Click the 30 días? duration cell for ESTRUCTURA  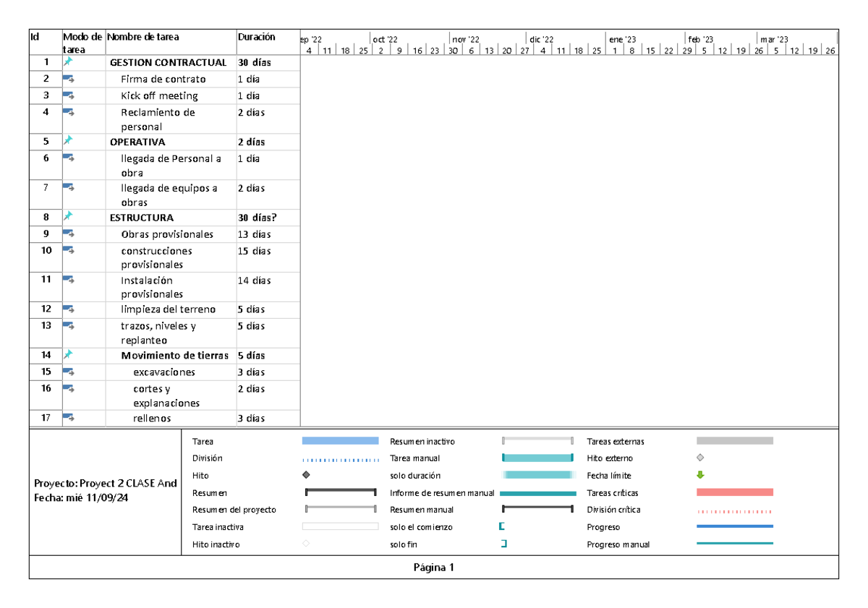click(258, 217)
